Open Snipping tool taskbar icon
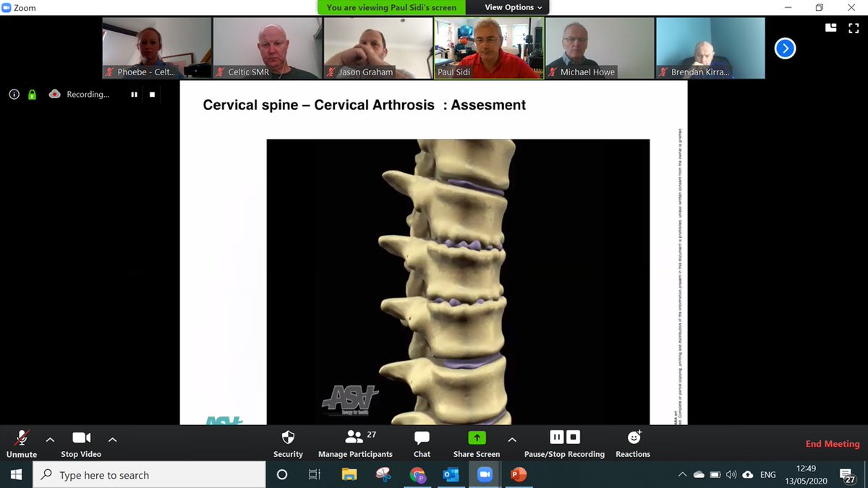The image size is (868, 488). (383, 474)
